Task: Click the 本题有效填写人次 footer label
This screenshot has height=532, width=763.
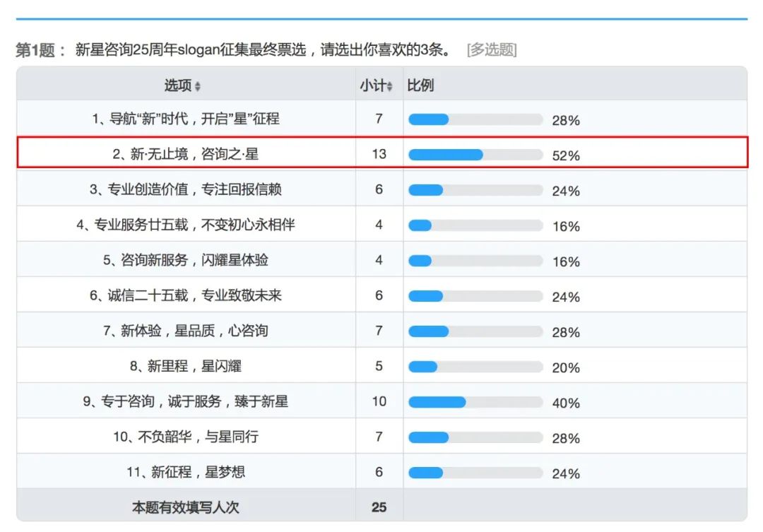Action: pyautogui.click(x=186, y=507)
